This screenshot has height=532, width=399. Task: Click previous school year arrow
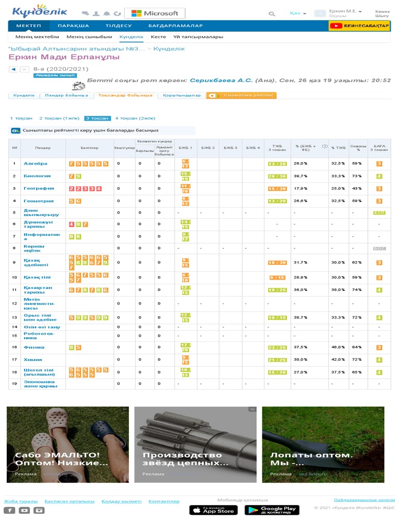tap(13, 69)
